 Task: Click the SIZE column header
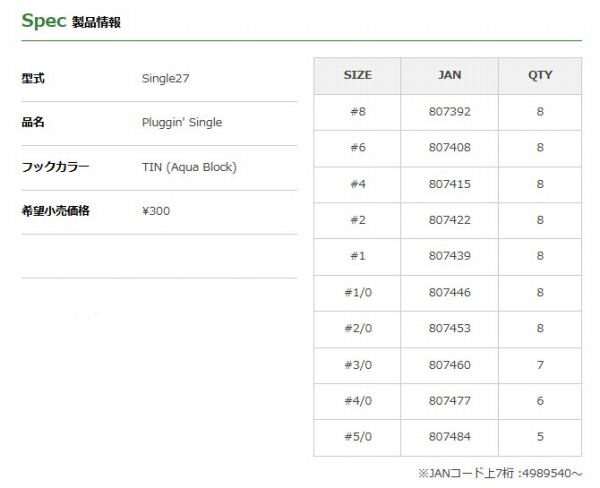point(357,75)
